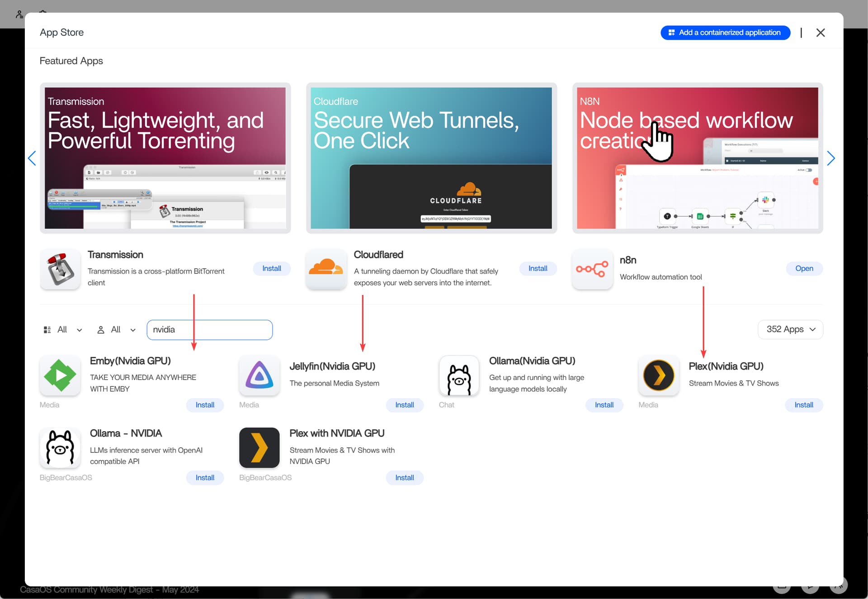Click 'Workflow automation tool' description
868x599 pixels.
pyautogui.click(x=661, y=277)
